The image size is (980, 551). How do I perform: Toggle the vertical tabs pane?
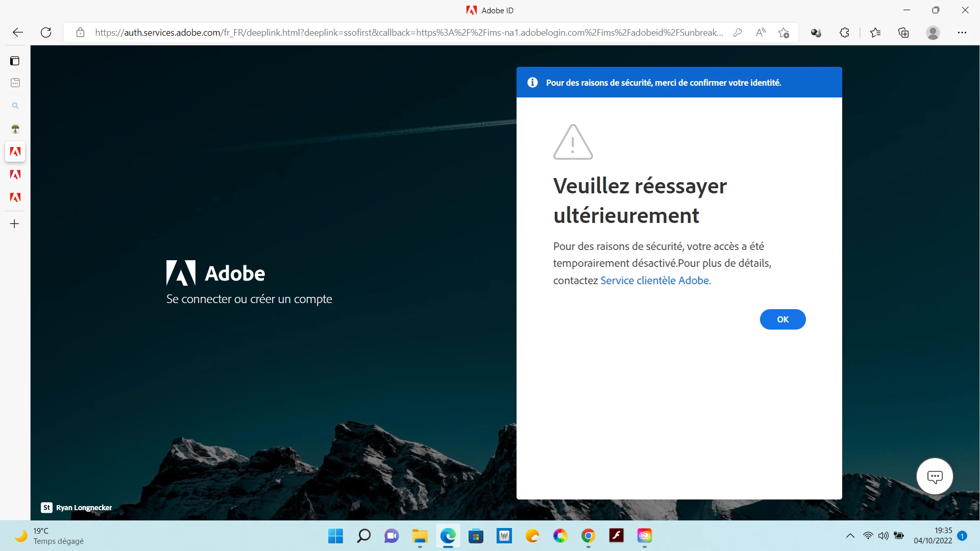point(15,61)
